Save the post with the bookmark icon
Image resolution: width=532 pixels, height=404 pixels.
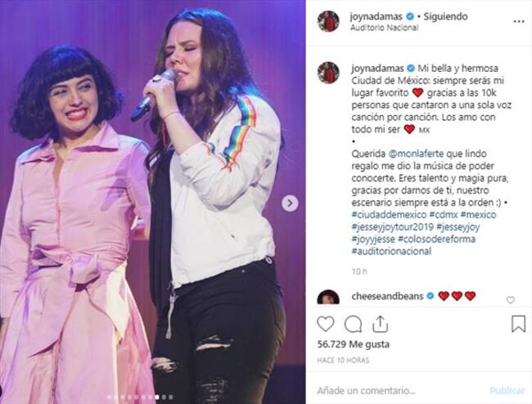tap(518, 324)
